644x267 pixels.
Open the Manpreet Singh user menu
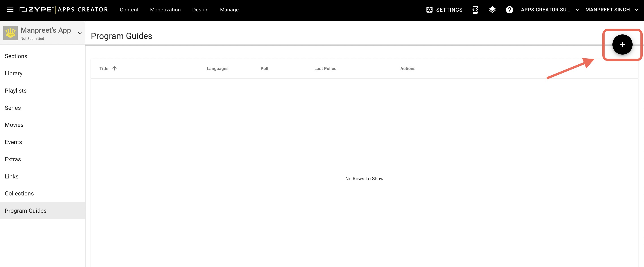612,10
